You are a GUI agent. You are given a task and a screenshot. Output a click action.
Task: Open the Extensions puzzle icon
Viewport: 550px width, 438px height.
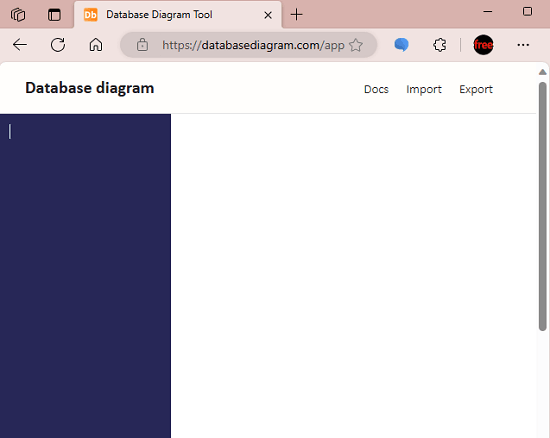[440, 45]
